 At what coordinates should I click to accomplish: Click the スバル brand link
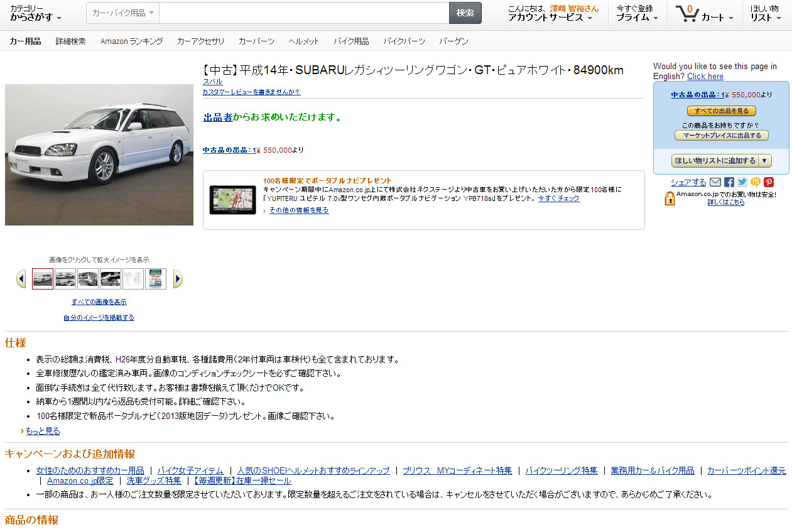(212, 82)
